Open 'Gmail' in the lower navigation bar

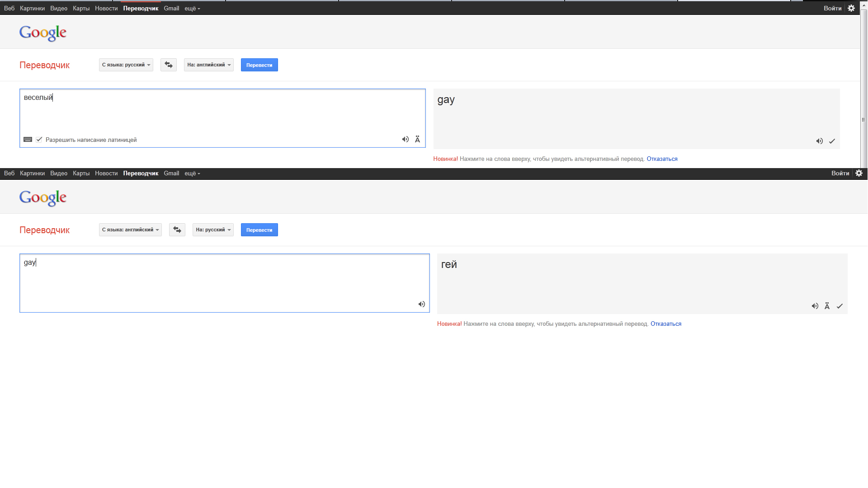tap(171, 174)
